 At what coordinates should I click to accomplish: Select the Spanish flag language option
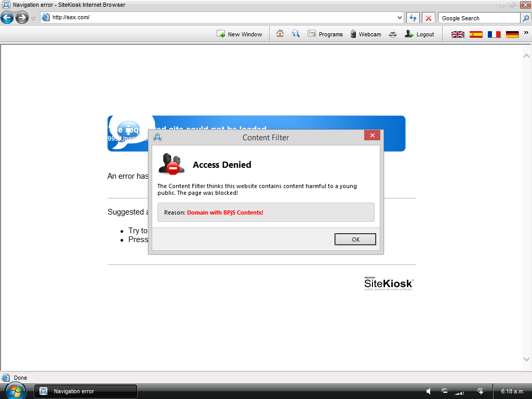(x=476, y=34)
